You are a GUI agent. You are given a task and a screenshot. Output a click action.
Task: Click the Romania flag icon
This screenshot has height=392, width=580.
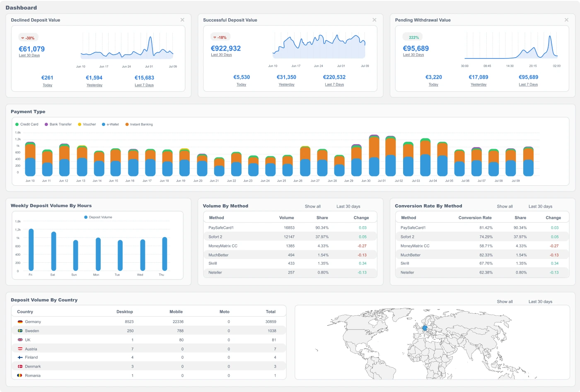point(20,375)
